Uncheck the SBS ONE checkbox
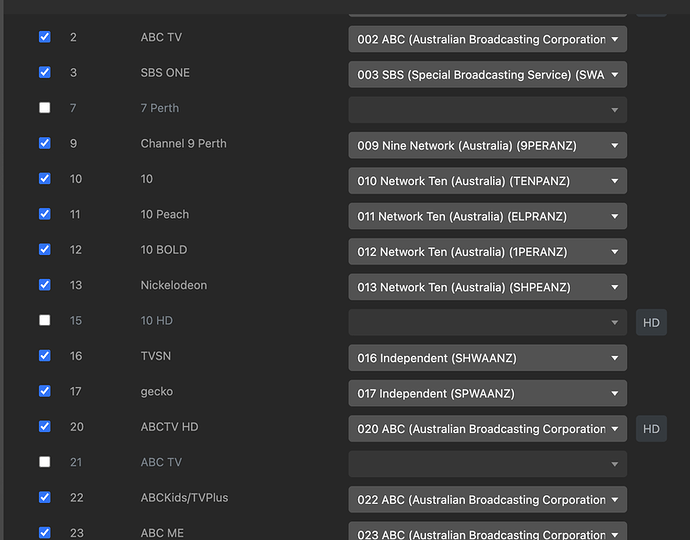 pos(44,72)
